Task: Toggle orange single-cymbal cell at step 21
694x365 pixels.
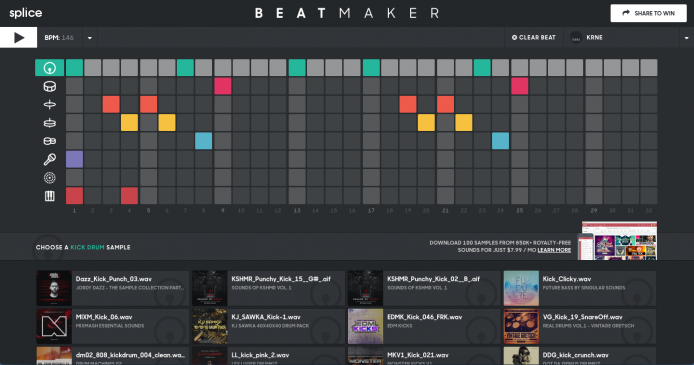Action: tap(445, 104)
